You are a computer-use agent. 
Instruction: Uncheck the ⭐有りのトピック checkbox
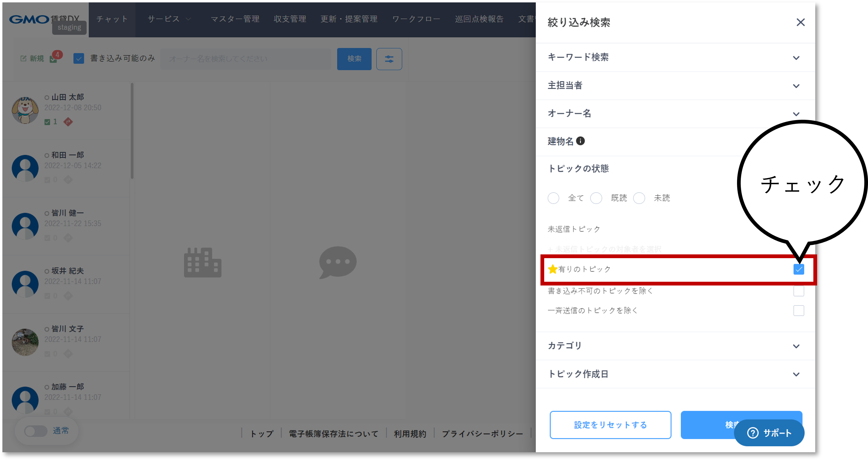[798, 269]
